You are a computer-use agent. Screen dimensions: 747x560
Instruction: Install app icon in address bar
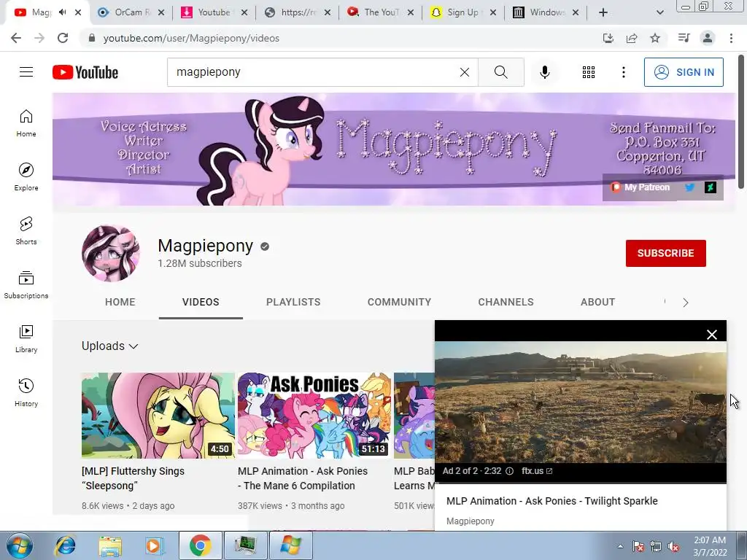point(608,38)
